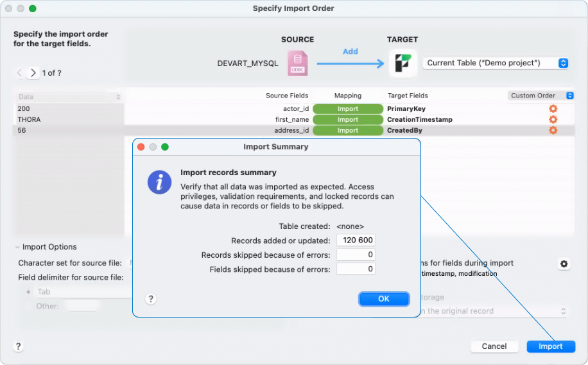Toggle Import mapping for address_id
The width and height of the screenshot is (588, 365).
tap(348, 130)
